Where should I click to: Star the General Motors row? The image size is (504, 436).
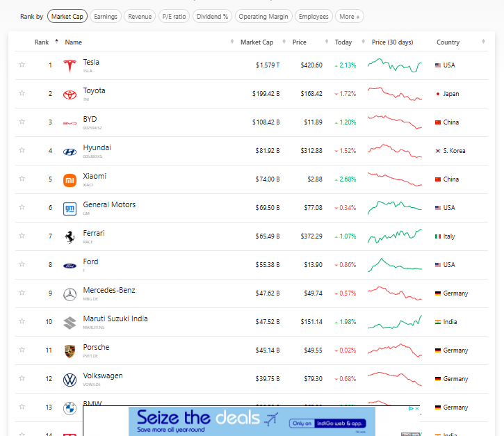22,207
